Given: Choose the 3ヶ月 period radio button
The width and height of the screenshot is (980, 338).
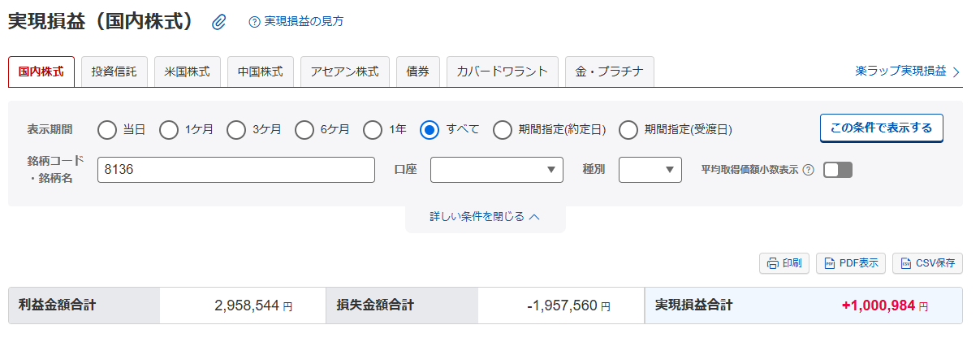Looking at the screenshot, I should pyautogui.click(x=236, y=129).
